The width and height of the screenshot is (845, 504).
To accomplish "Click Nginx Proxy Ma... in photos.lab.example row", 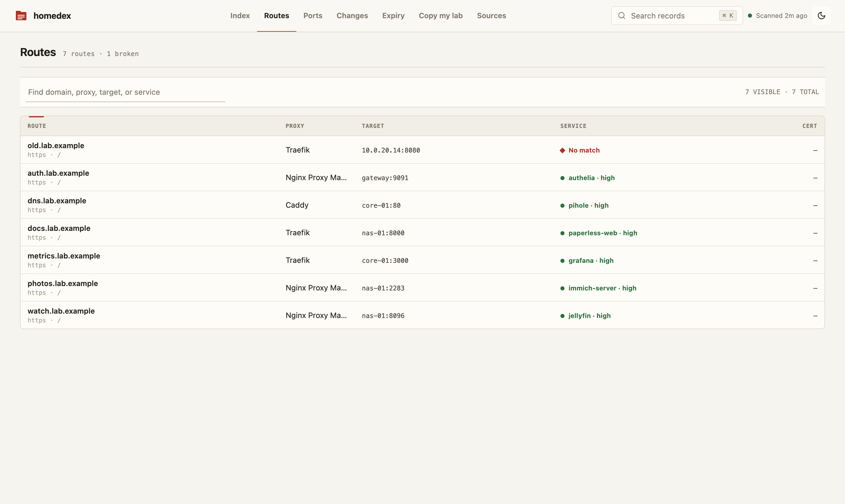I will [x=316, y=288].
